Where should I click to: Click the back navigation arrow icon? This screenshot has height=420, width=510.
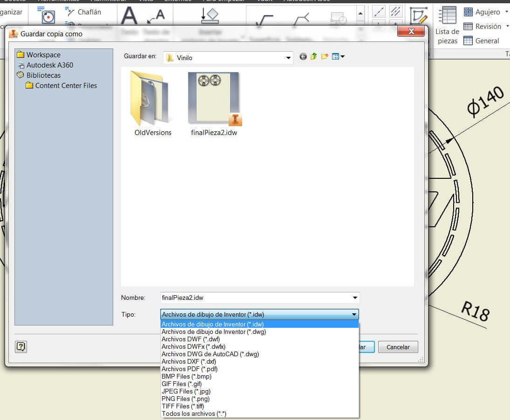click(303, 57)
